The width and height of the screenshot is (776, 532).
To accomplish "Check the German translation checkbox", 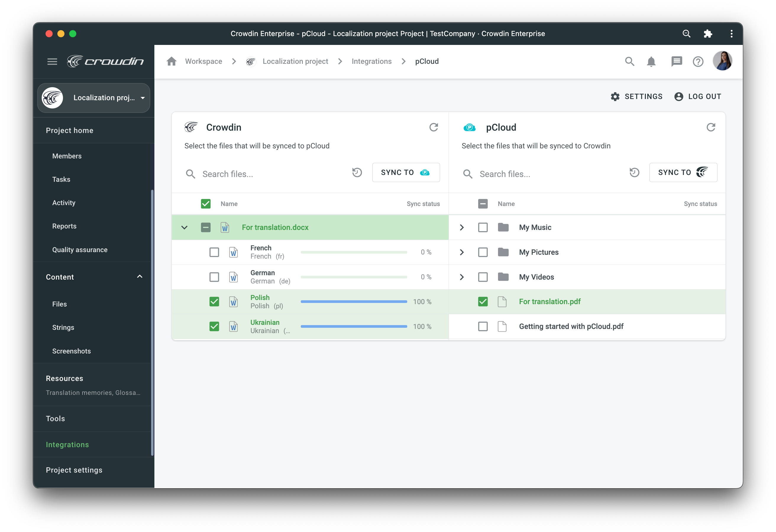I will point(214,277).
